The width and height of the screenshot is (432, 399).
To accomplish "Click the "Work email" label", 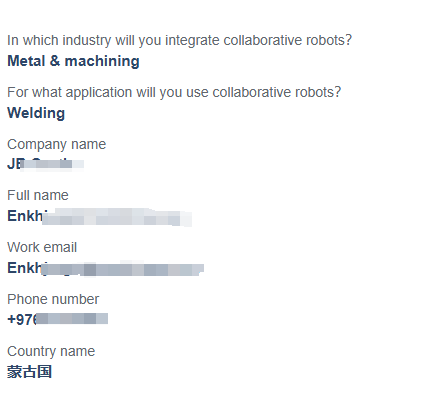I will coord(42,247).
